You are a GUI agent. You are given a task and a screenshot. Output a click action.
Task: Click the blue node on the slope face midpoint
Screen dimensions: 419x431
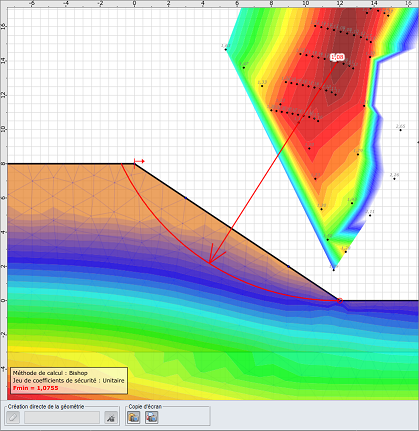coord(186,198)
